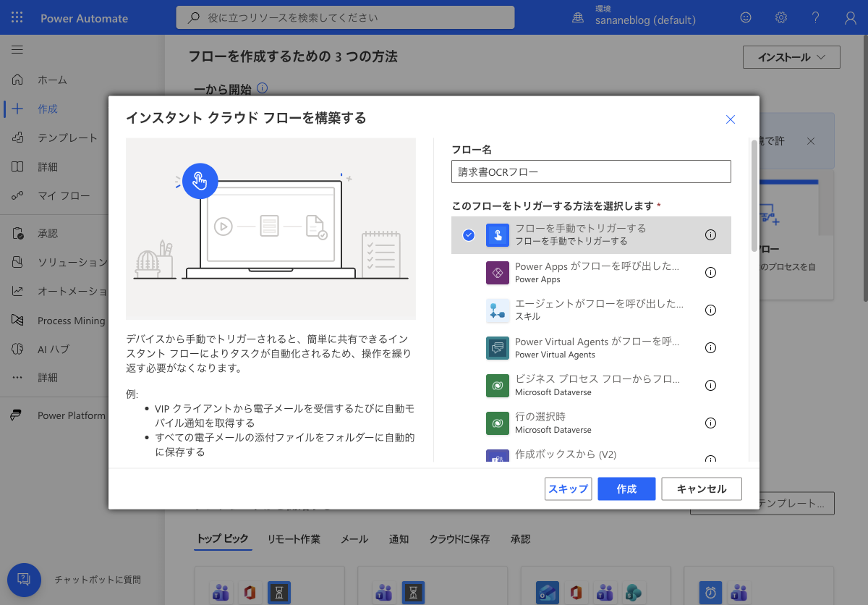Click the AI ハブ sidebar icon
The width and height of the screenshot is (868, 605).
[x=18, y=349]
